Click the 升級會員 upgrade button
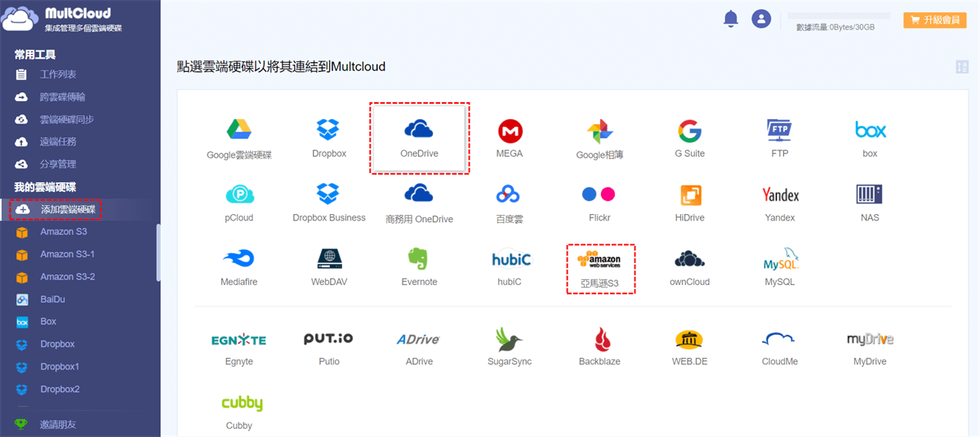Screen dimensions: 980x437 tap(934, 20)
